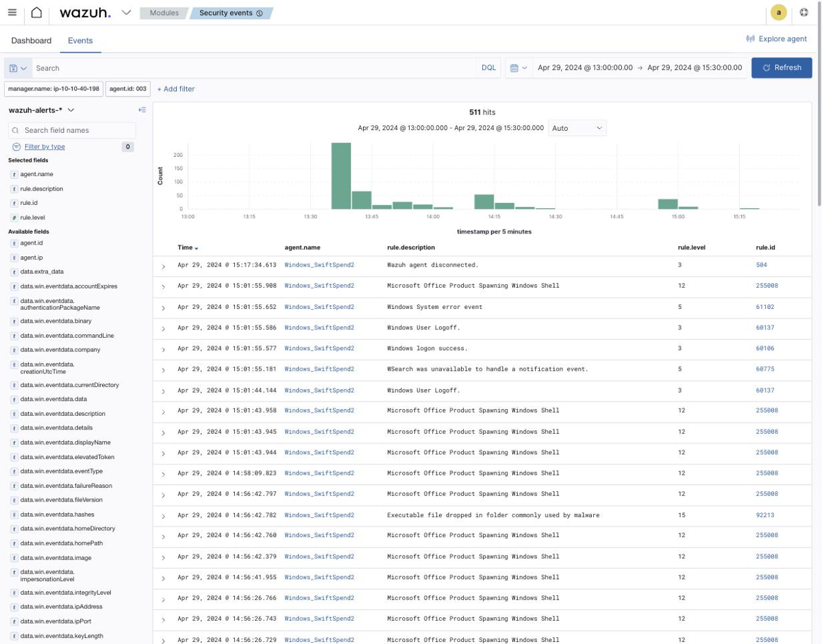The image size is (822, 644).
Task: Switch to the Events tab
Action: [x=80, y=40]
